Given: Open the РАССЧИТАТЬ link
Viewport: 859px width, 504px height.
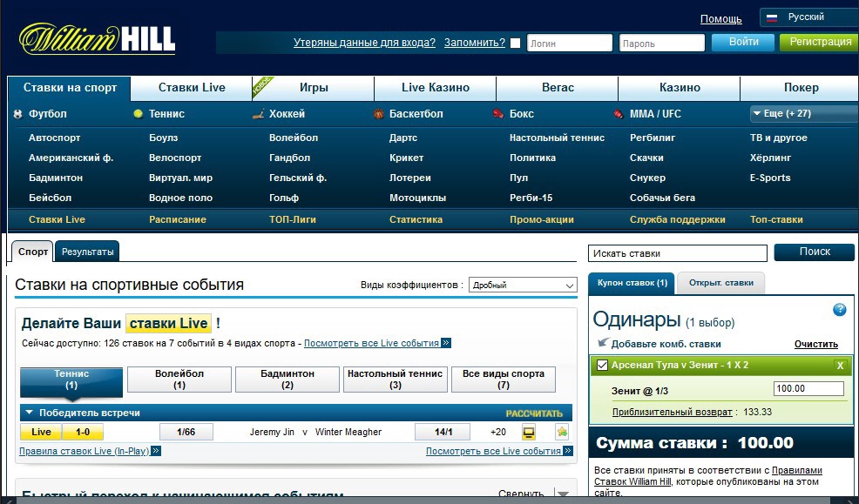Looking at the screenshot, I should 534,413.
